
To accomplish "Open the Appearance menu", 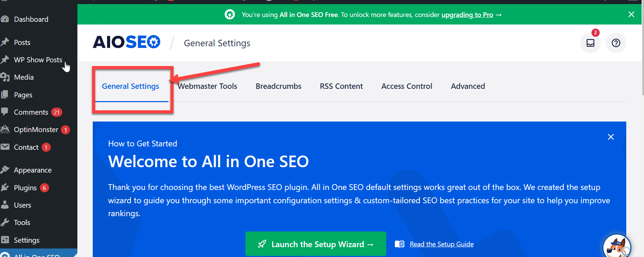I will [33, 170].
